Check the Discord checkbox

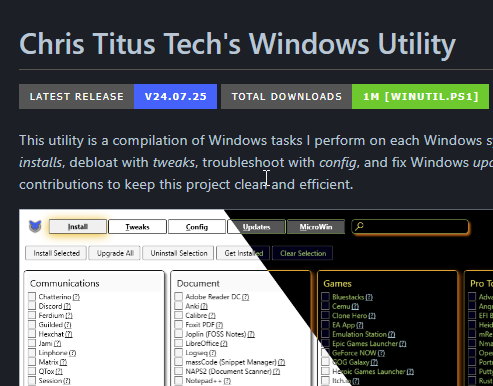pyautogui.click(x=32, y=306)
